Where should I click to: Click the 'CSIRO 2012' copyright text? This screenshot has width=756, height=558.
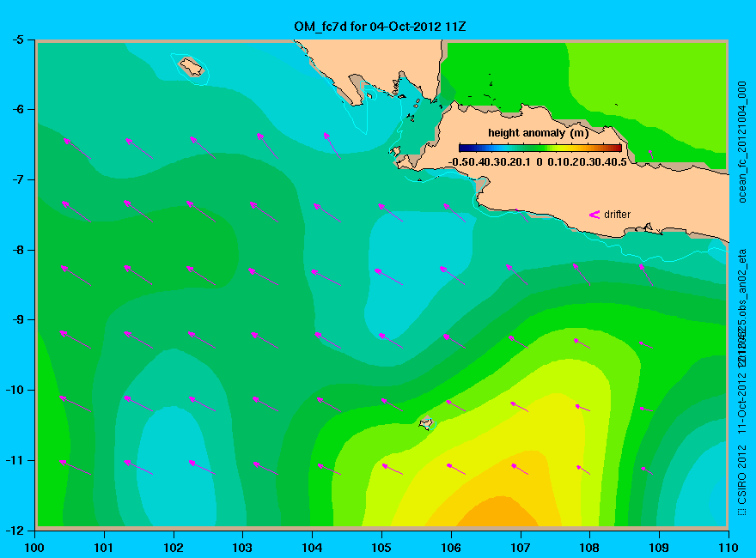(x=742, y=475)
